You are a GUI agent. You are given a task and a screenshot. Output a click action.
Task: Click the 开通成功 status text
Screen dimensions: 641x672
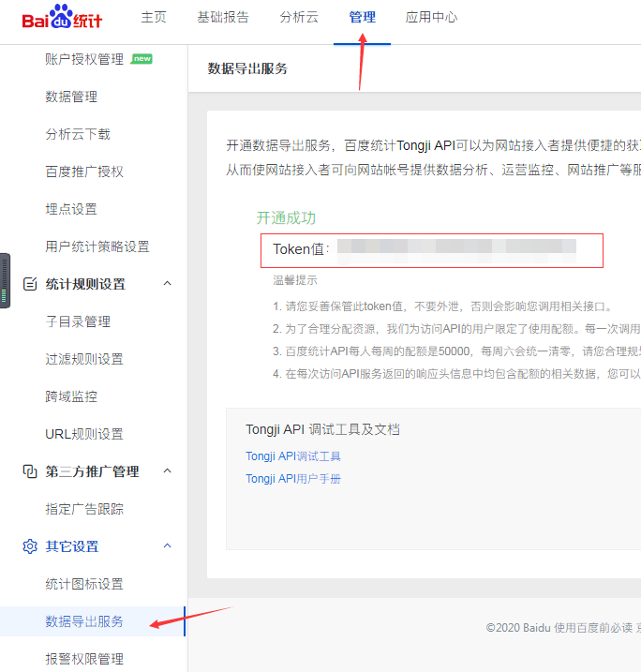click(286, 217)
